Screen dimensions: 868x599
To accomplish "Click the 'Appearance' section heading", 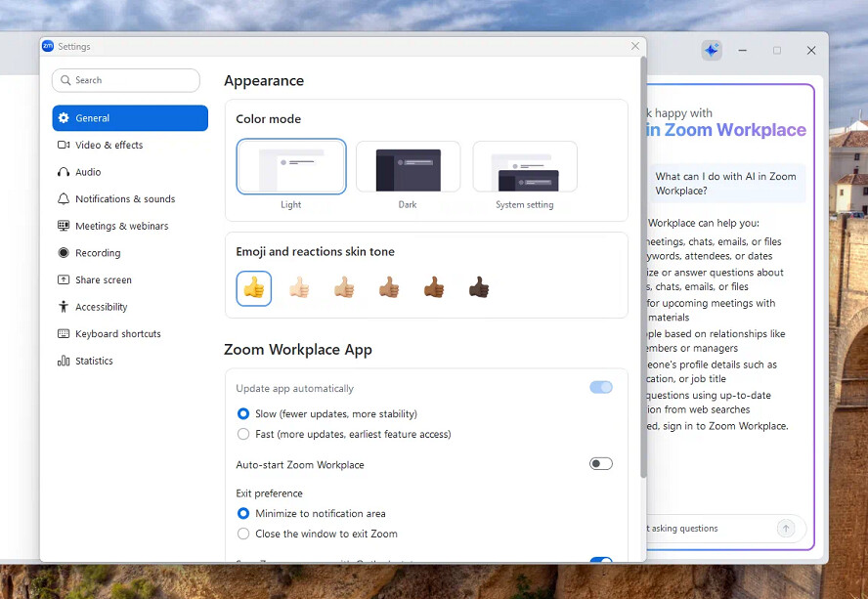I will (264, 81).
